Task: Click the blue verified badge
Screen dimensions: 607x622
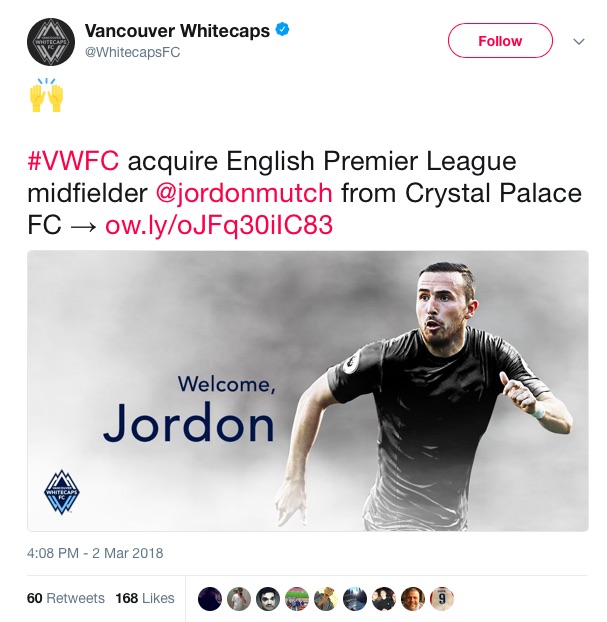Action: click(x=282, y=30)
